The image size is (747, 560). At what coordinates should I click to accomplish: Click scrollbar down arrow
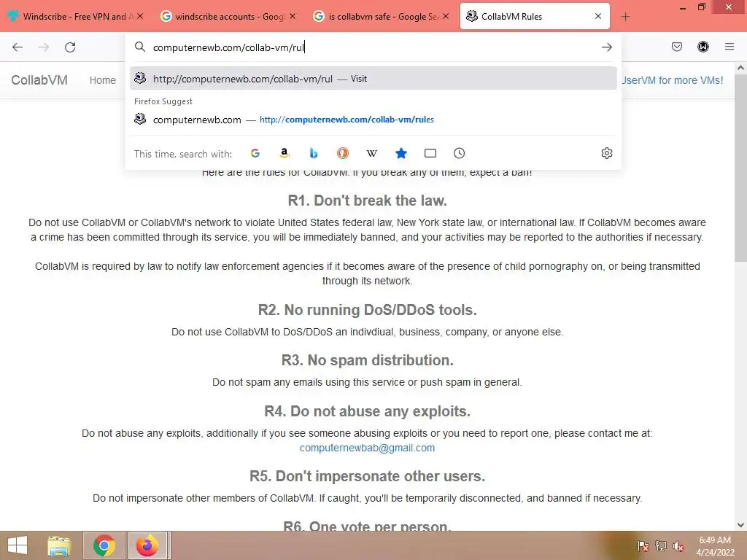click(740, 525)
